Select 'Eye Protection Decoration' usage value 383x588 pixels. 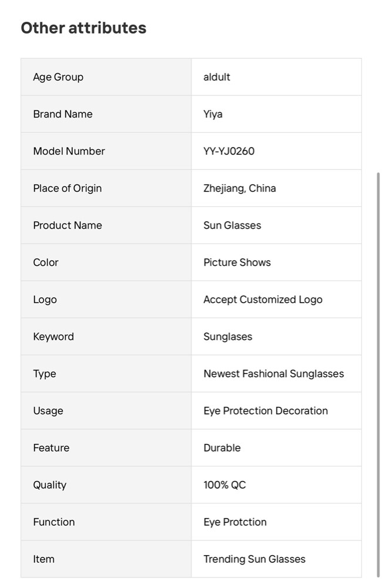pyautogui.click(x=266, y=411)
